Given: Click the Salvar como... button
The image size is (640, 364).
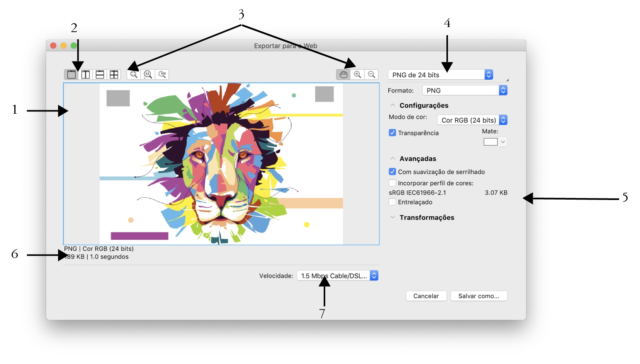Looking at the screenshot, I should tap(479, 296).
